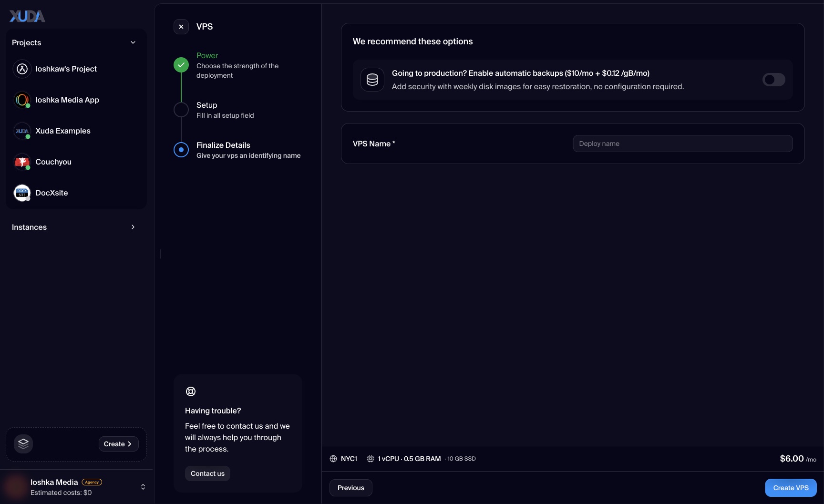The image size is (824, 504).
Task: Enable automatic backups toggle
Action: (773, 80)
